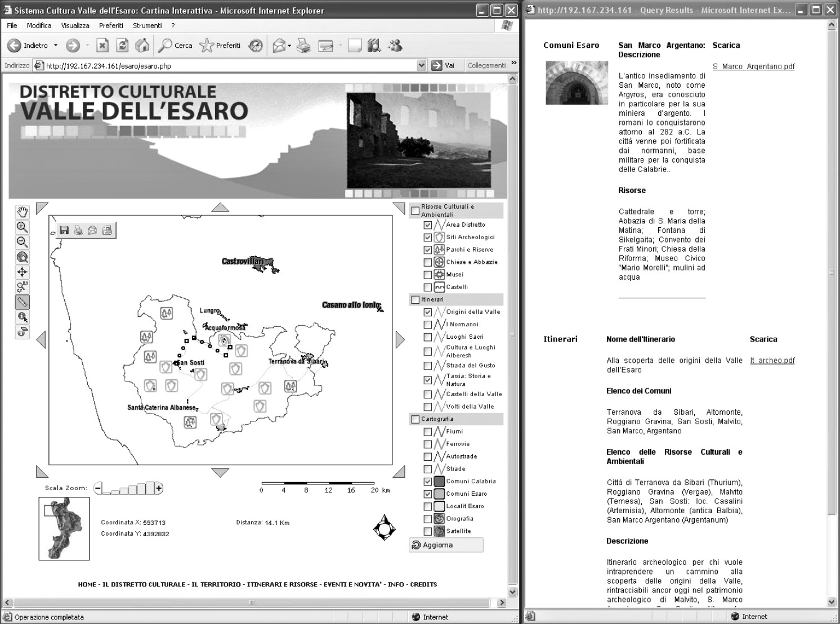Screen dimensions: 840x624
Task: Uncheck the Siti Archeologici layer
Action: 427,237
